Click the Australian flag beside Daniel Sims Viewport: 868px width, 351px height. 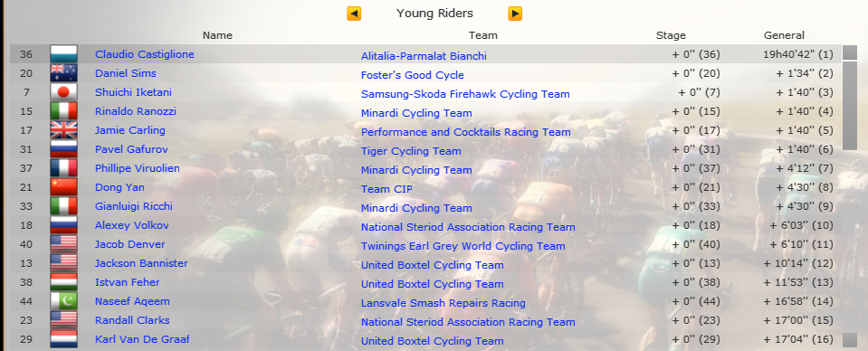[63, 73]
